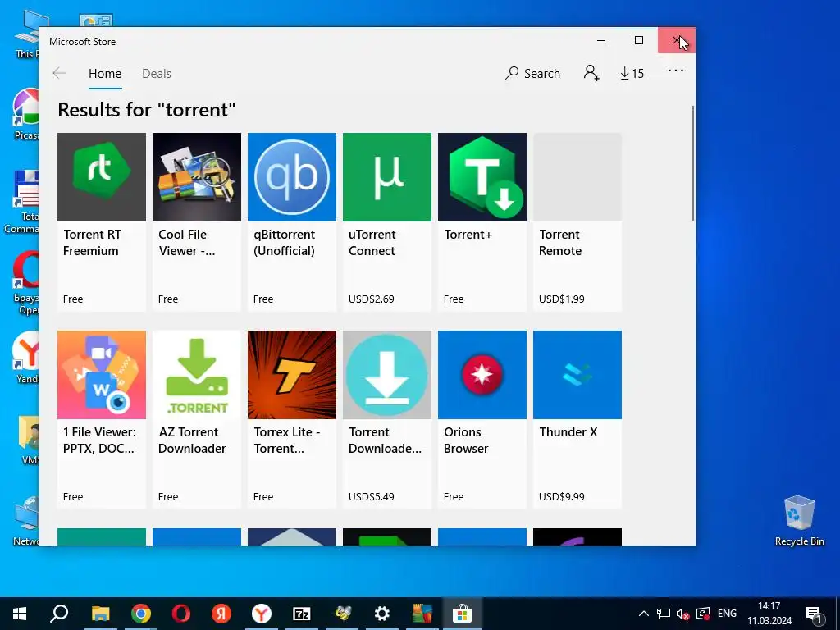840x630 pixels.
Task: Open the uTorrent Connect green icon
Action: [x=387, y=177]
